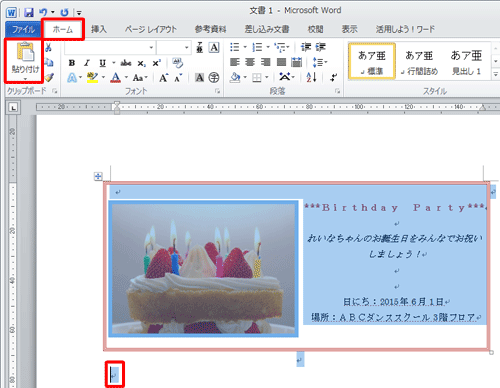This screenshot has height=388, width=500.
Task: Switch to the ホーム tab
Action: (63, 29)
